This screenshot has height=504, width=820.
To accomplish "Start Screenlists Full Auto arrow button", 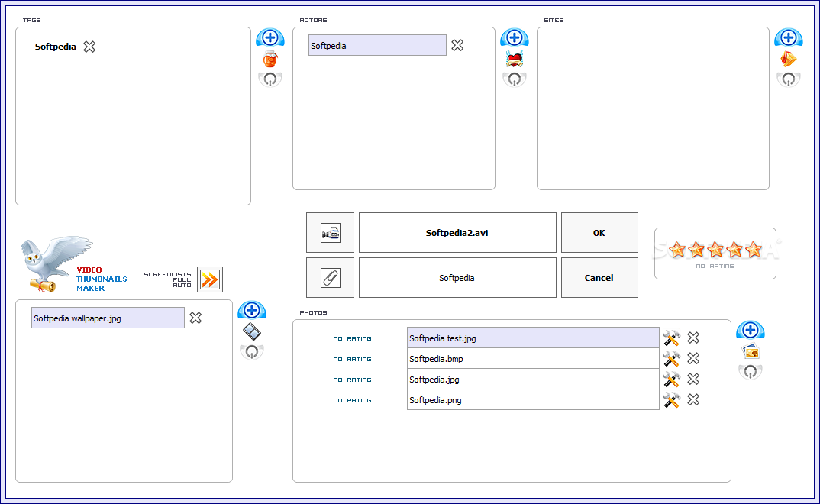I will point(210,279).
